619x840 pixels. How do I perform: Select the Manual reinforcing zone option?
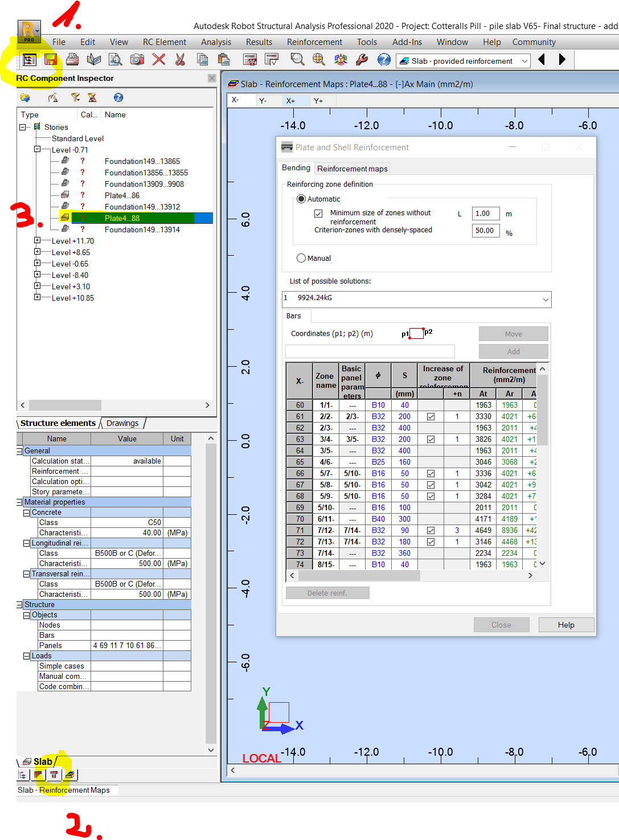pos(301,257)
